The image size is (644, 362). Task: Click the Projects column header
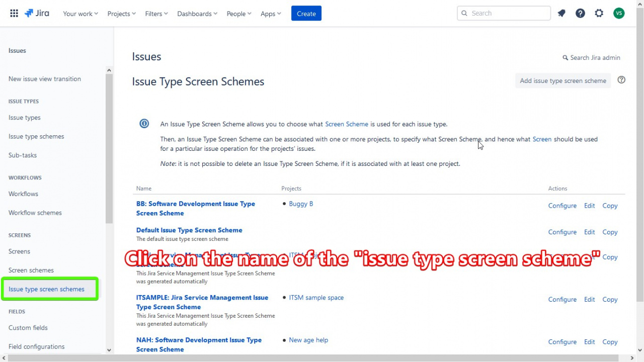pos(291,189)
